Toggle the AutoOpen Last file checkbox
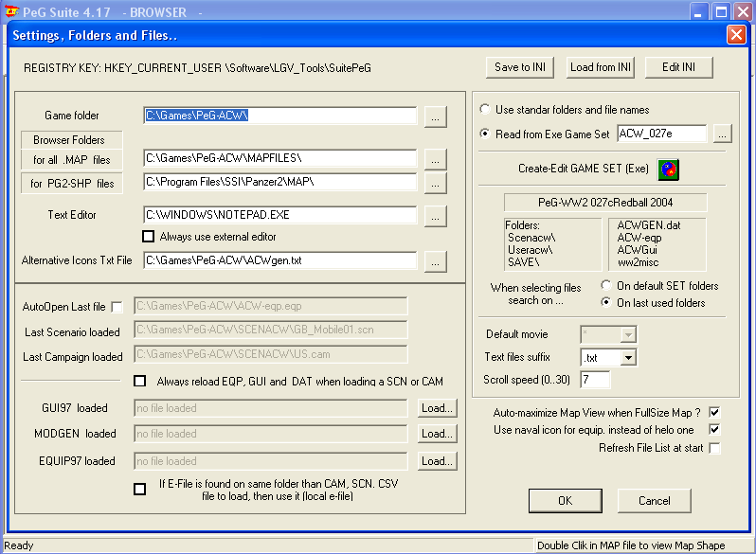 tap(117, 307)
